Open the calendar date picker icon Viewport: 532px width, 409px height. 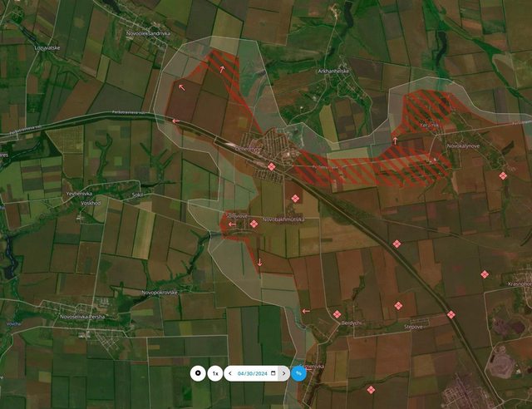pos(273,373)
